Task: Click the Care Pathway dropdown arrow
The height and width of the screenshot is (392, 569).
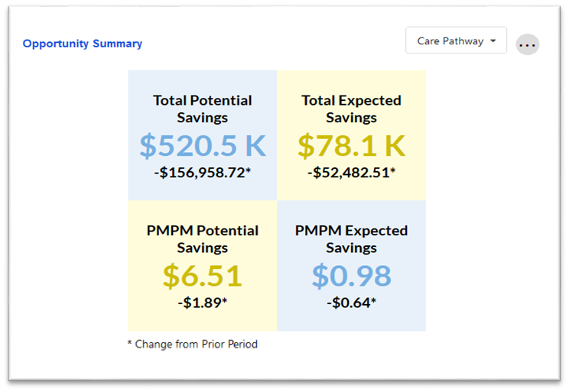Action: point(493,41)
